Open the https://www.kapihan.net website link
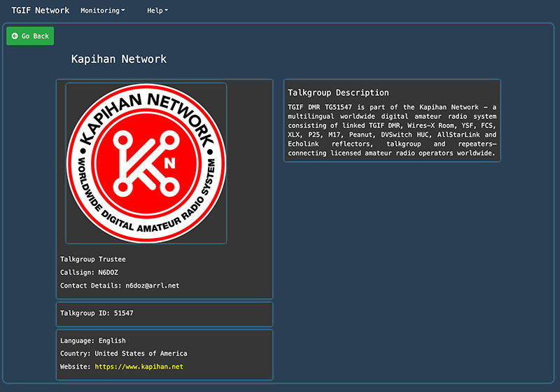 139,367
